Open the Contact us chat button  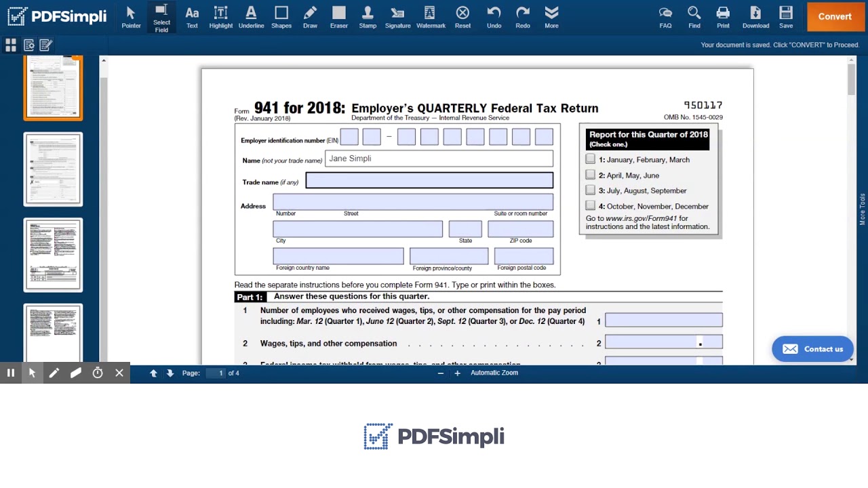(x=812, y=349)
